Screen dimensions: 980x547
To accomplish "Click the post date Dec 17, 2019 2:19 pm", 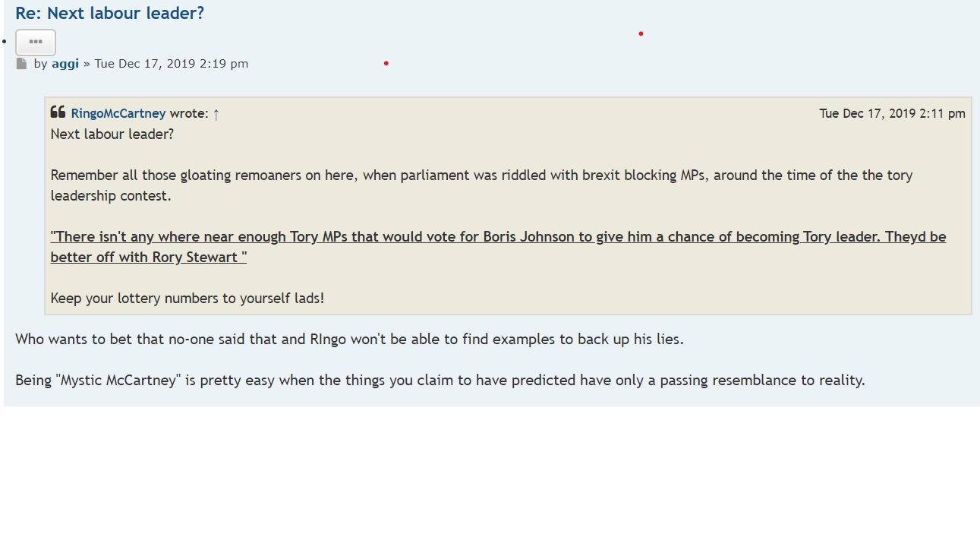I will tap(172, 64).
